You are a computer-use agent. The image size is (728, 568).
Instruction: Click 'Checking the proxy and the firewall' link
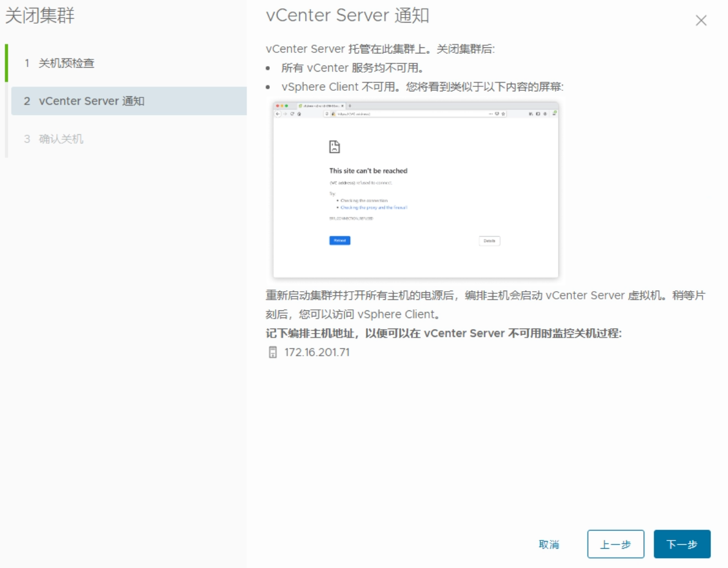pyautogui.click(x=374, y=207)
